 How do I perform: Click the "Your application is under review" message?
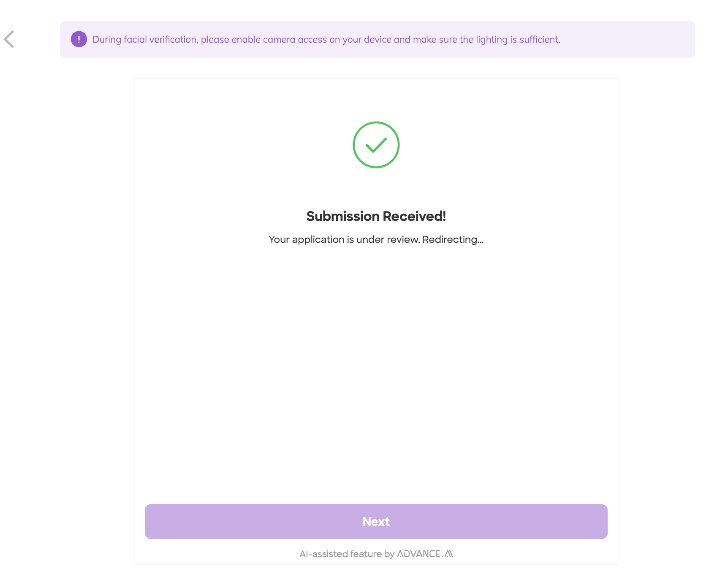pyautogui.click(x=344, y=239)
